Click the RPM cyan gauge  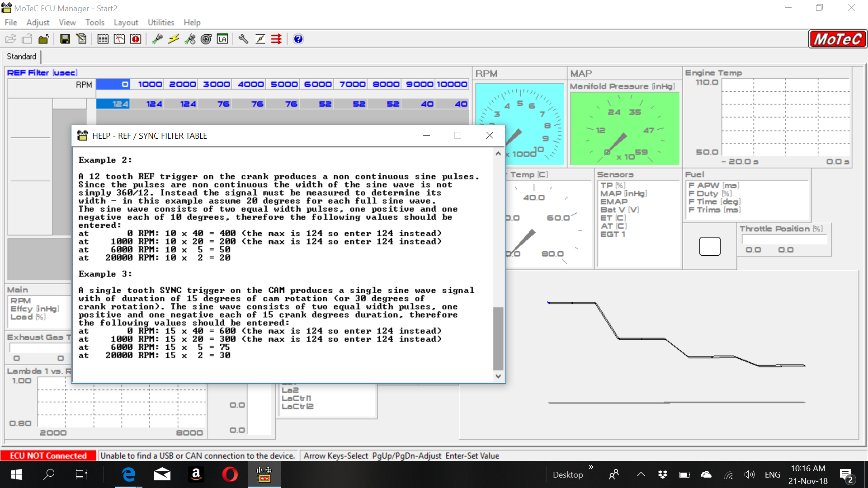click(x=520, y=124)
